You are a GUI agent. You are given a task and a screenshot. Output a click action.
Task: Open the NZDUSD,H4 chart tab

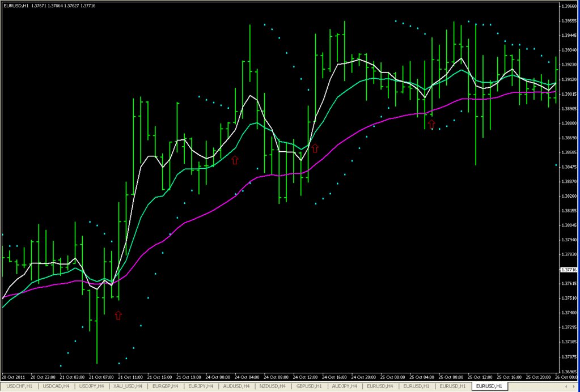coord(273,386)
